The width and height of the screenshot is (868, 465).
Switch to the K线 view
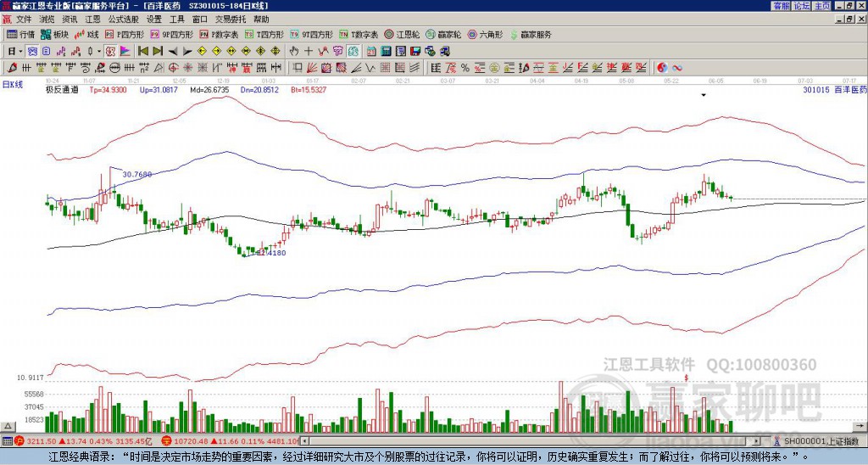[86, 34]
